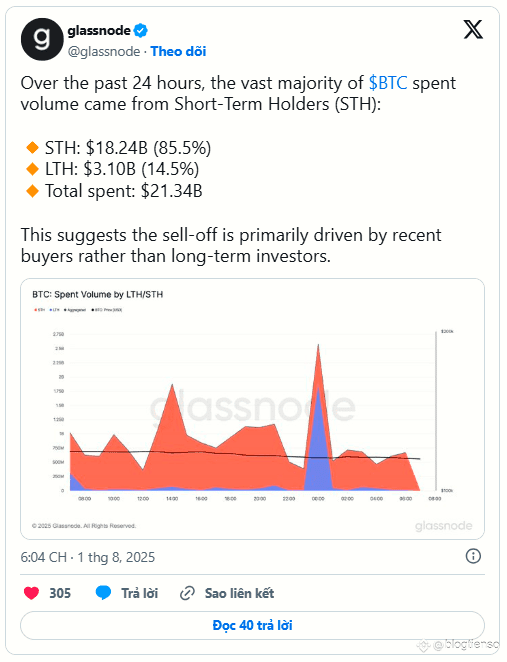This screenshot has height=662, width=507.
Task: Follow glassnode via Theo dõi link
Action: pos(178,52)
